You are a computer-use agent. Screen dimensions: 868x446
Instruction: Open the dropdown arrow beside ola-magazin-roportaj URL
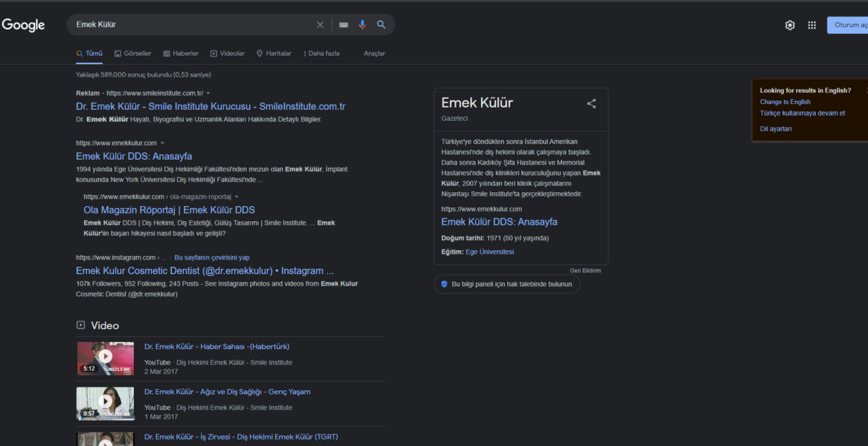click(237, 197)
